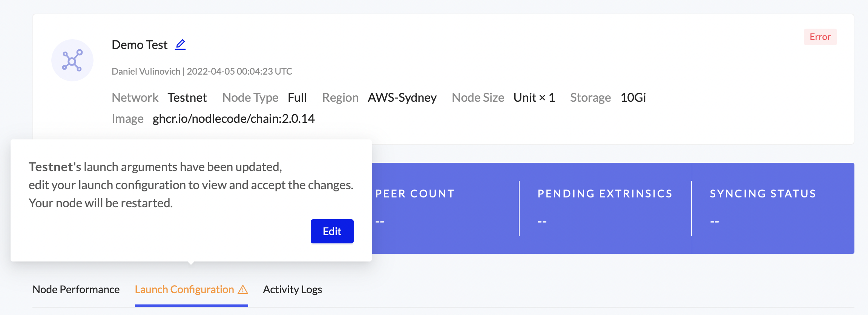The image size is (868, 315).
Task: Click the node network avatar icon
Action: 72,60
